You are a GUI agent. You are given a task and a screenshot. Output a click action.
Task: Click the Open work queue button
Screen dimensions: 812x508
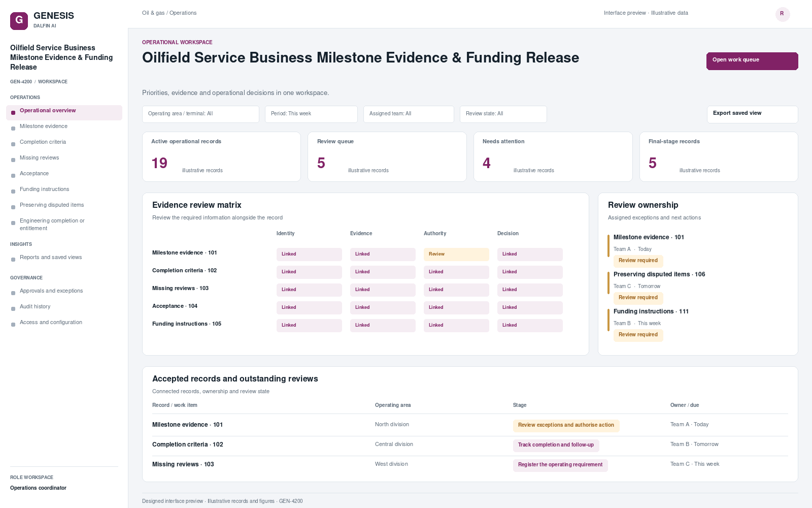pos(752,61)
